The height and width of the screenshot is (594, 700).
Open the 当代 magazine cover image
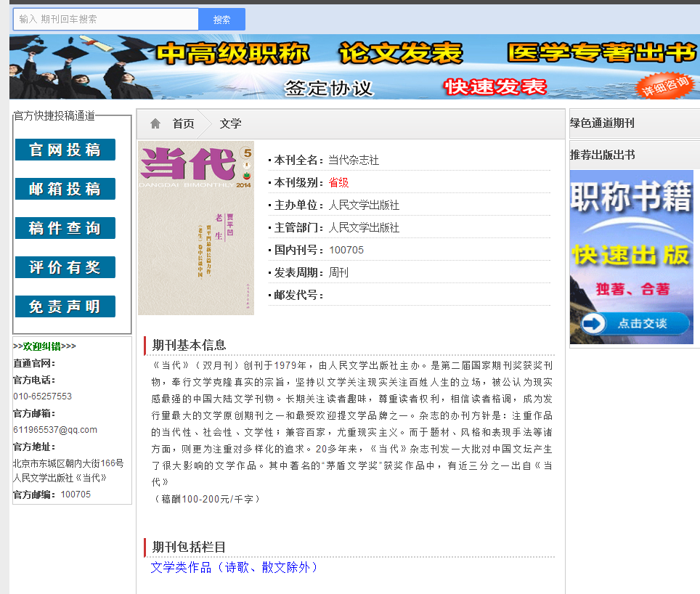(x=196, y=227)
